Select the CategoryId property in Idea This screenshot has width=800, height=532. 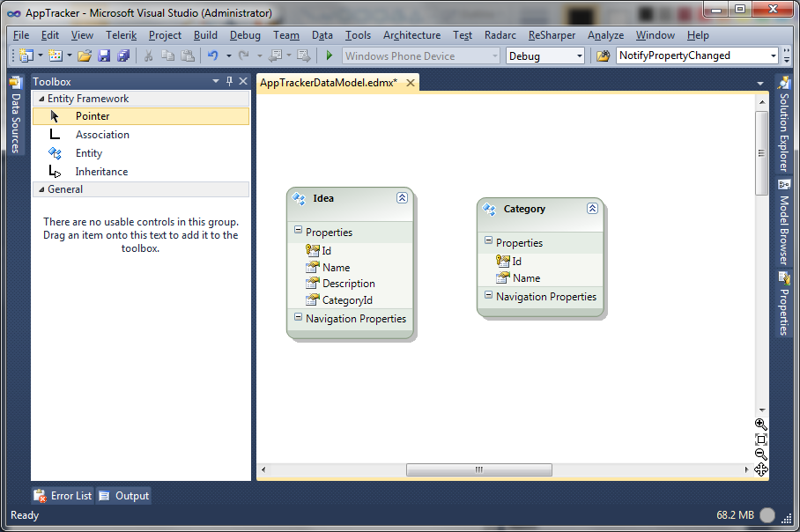[347, 300]
